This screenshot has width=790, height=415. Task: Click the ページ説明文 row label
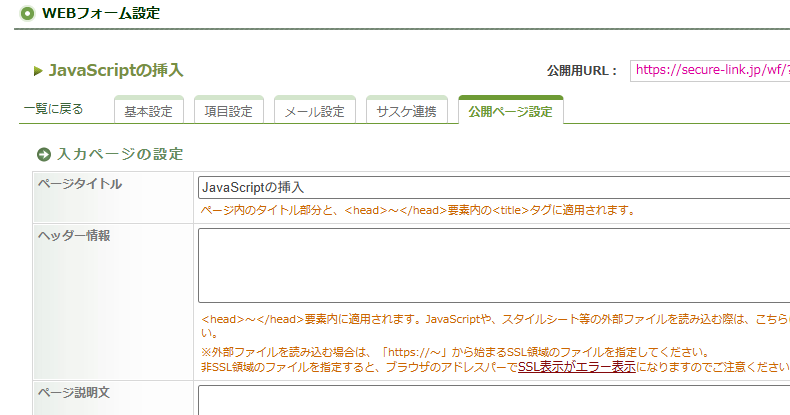[x=74, y=391]
